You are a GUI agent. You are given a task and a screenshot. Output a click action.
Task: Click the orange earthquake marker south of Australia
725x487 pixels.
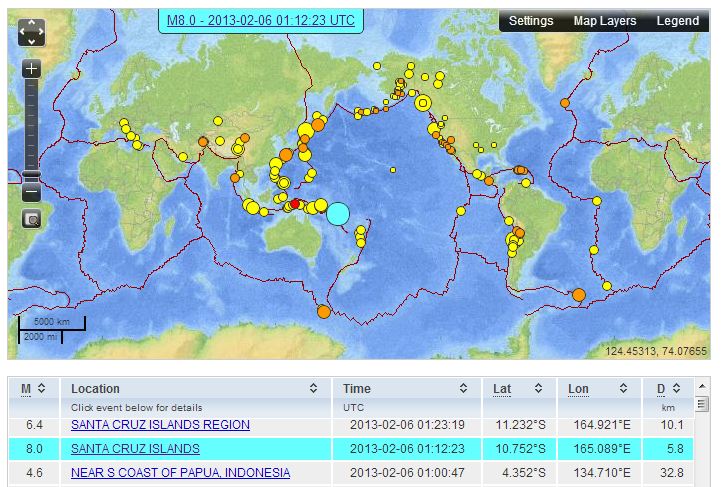click(323, 312)
